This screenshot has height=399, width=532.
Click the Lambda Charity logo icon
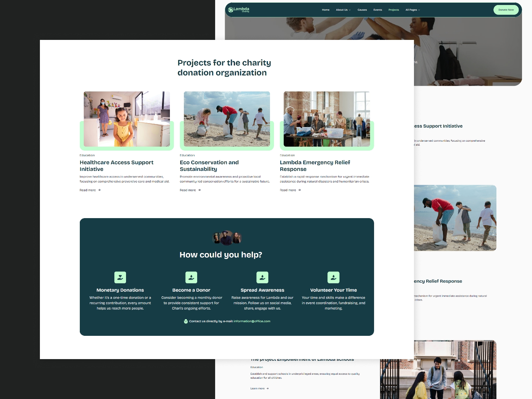click(230, 10)
